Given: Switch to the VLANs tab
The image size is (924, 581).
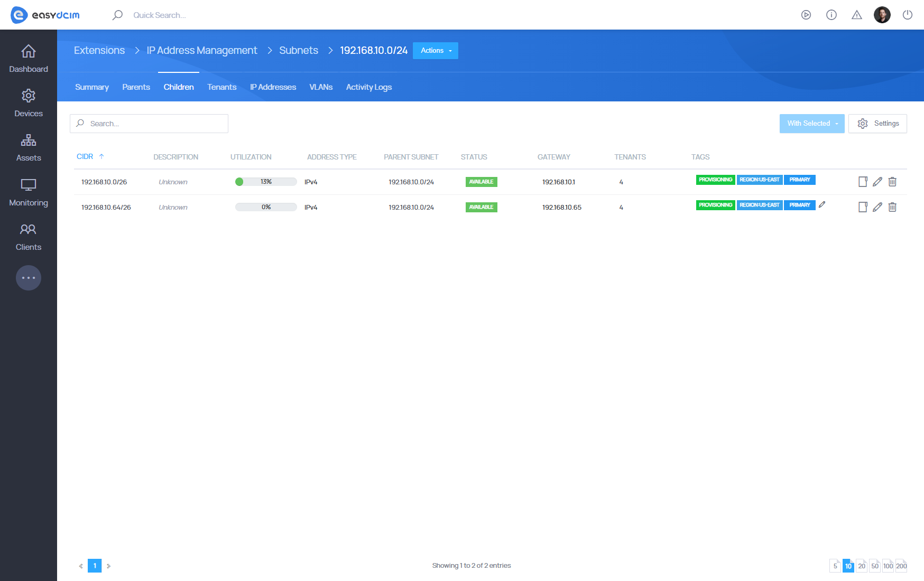Looking at the screenshot, I should click(x=321, y=87).
